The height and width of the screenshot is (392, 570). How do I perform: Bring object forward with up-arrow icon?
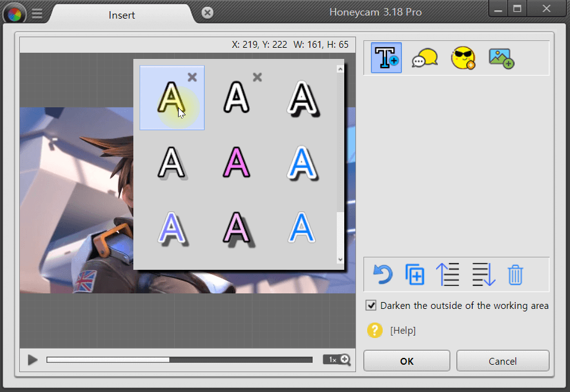[448, 274]
